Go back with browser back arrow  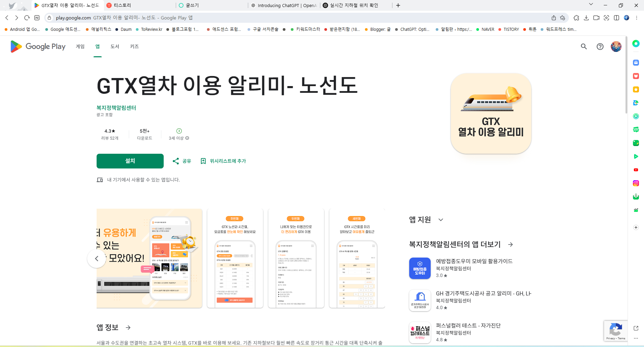click(x=7, y=18)
